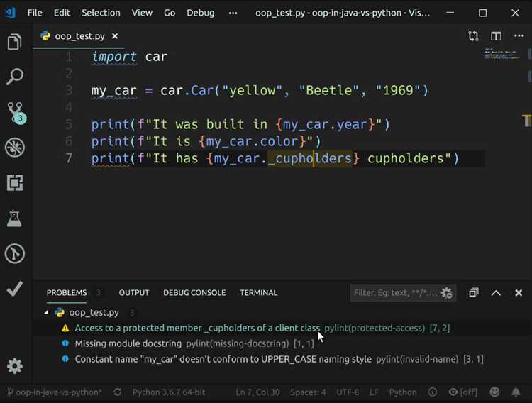Viewport: 532px width, 403px height.
Task: Open the Manage settings gear
Action: point(15,366)
